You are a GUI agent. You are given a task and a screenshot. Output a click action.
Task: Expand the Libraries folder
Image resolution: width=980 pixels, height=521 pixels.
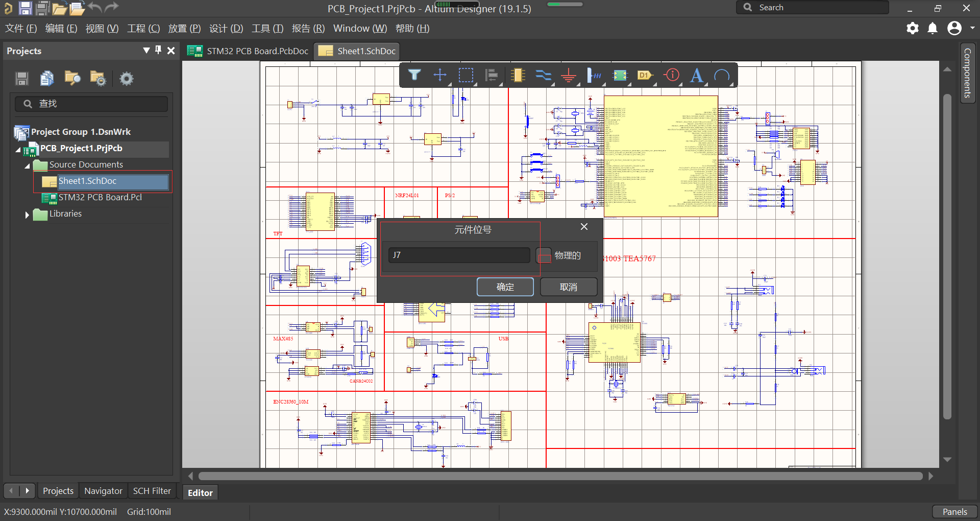click(27, 215)
